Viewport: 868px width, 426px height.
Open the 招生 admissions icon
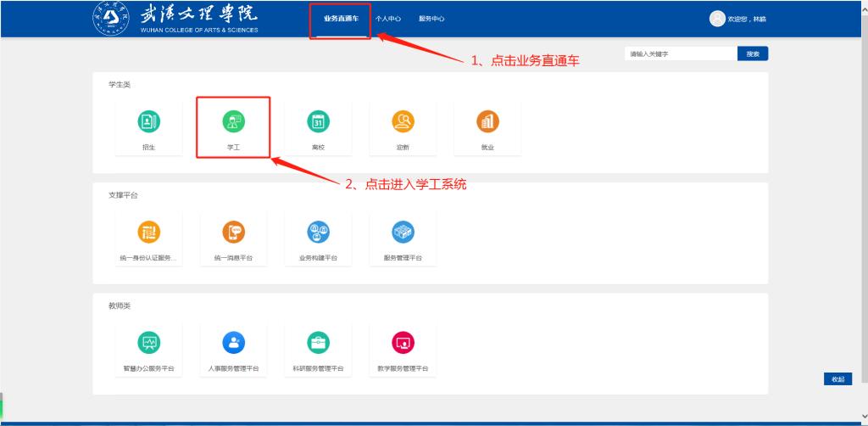(x=148, y=123)
